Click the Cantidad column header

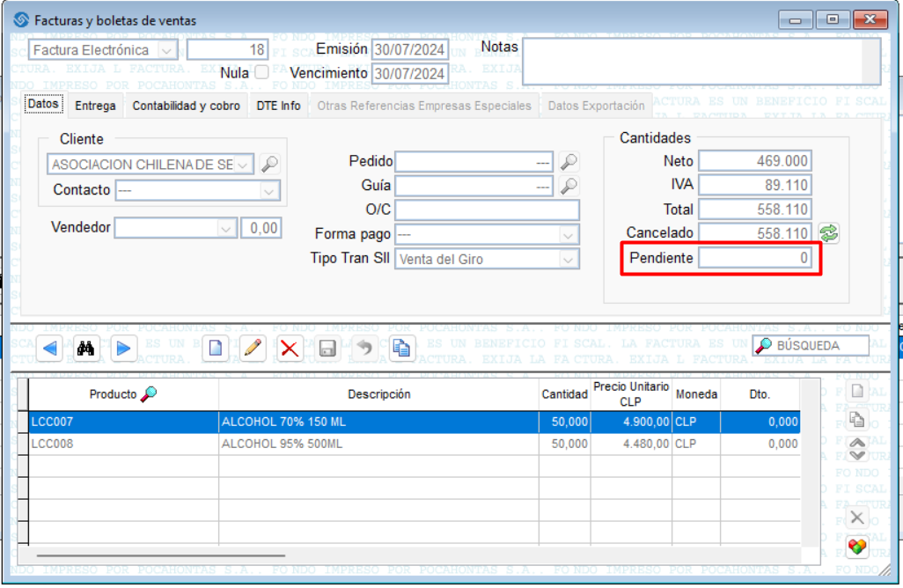[x=565, y=394]
